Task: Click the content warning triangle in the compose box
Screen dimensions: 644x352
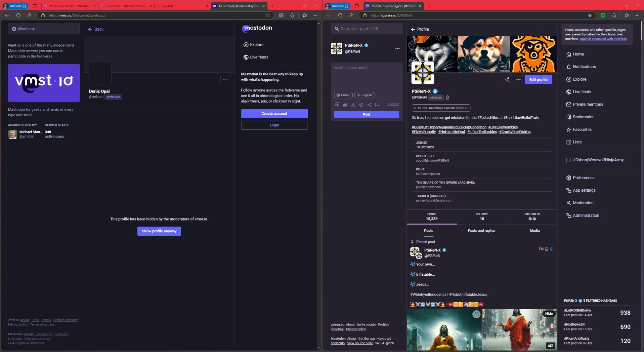Action: (x=353, y=104)
